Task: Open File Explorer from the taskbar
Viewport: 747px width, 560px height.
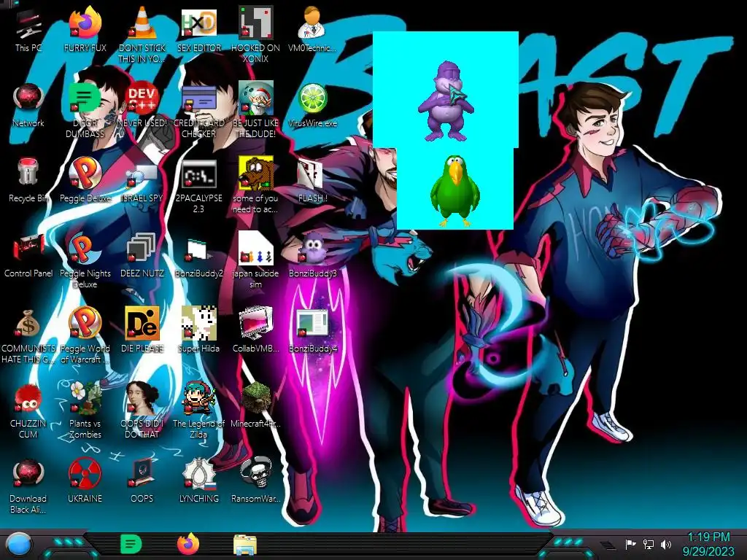Action: [x=245, y=545]
